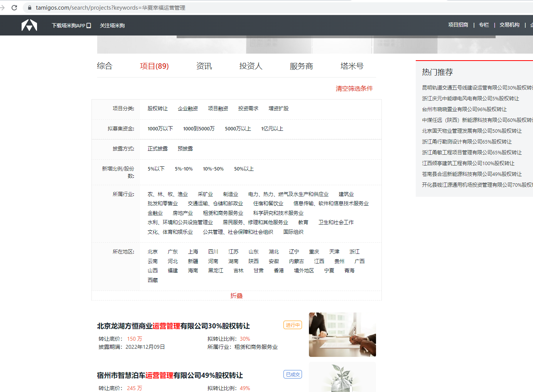
Task: Filter region by 北京
Action: pyautogui.click(x=153, y=252)
